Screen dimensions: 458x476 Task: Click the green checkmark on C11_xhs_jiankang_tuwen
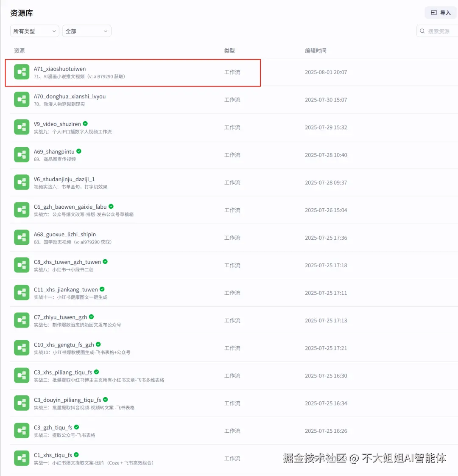click(102, 289)
